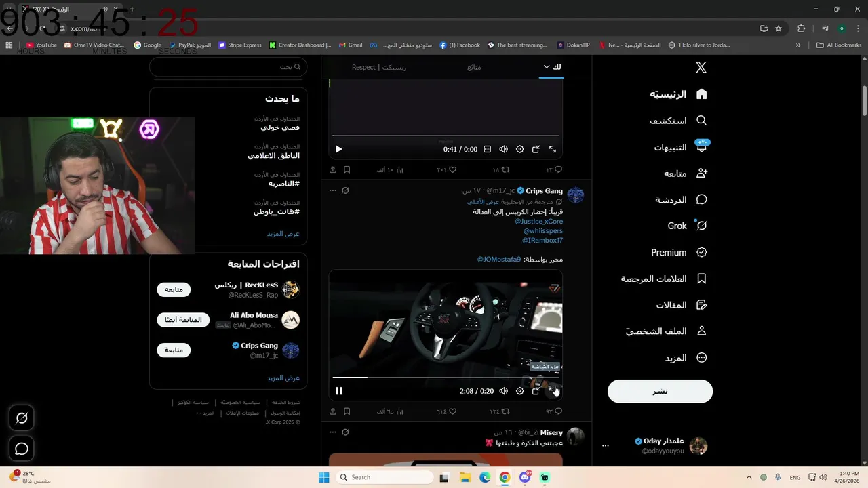Bookmark the Crips Gang post
868x488 pixels.
point(347,411)
